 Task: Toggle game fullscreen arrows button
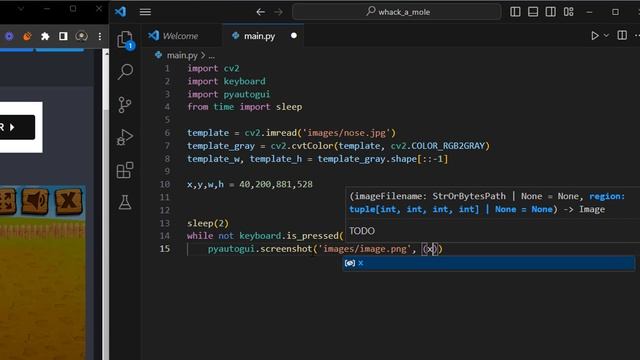7,200
